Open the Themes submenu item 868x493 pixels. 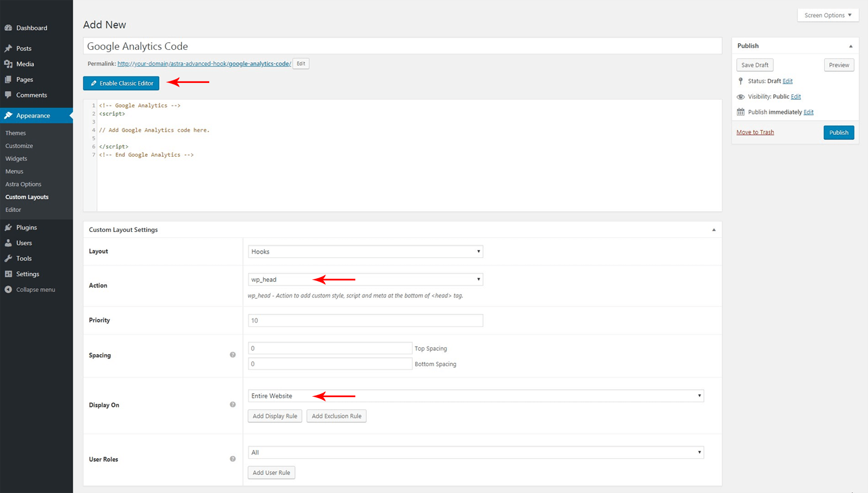pos(16,133)
